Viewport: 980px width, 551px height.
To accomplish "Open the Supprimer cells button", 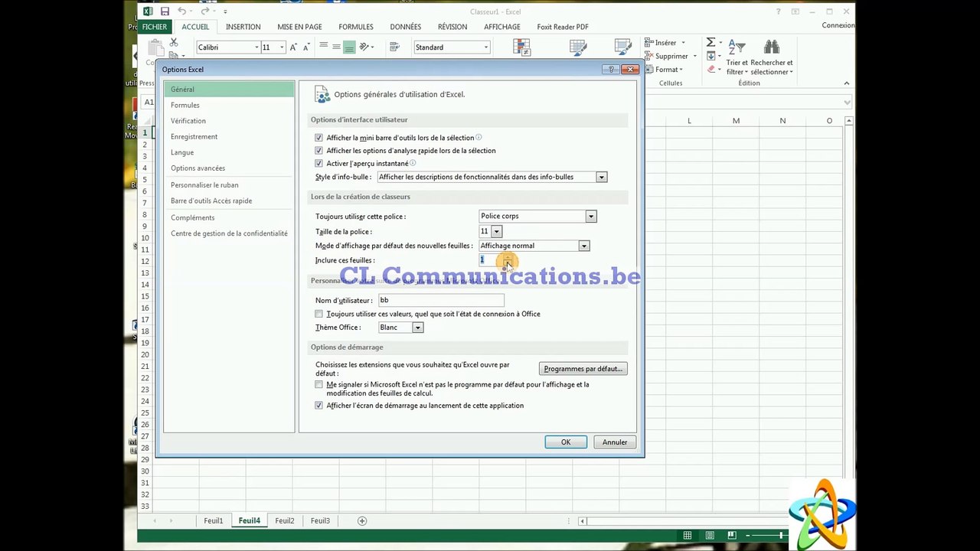I will point(671,56).
